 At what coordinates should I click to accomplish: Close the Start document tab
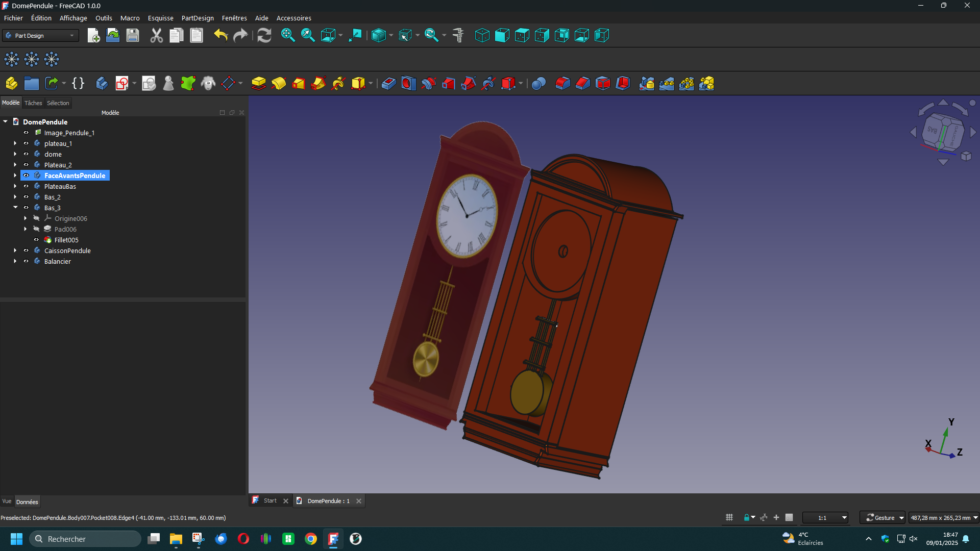point(286,501)
